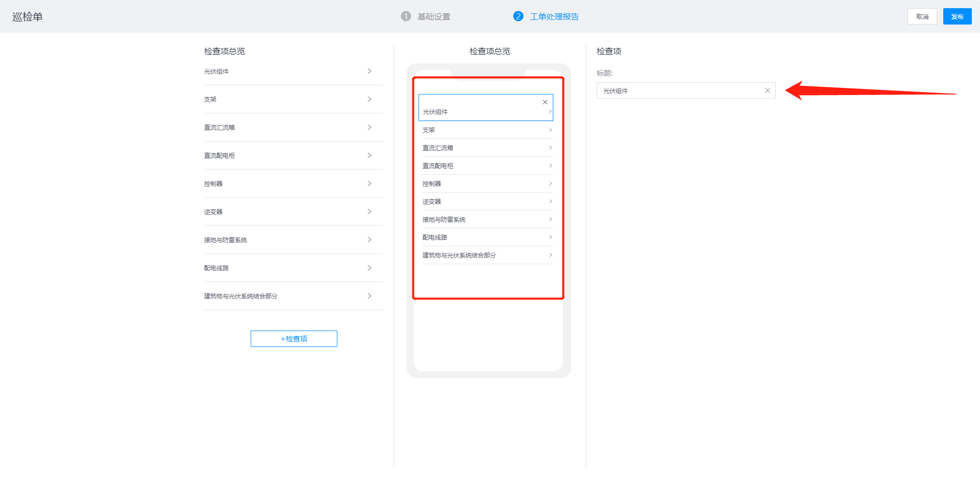Focus the 标题 text input field
Image resolution: width=980 pixels, height=491 pixels.
click(x=679, y=90)
